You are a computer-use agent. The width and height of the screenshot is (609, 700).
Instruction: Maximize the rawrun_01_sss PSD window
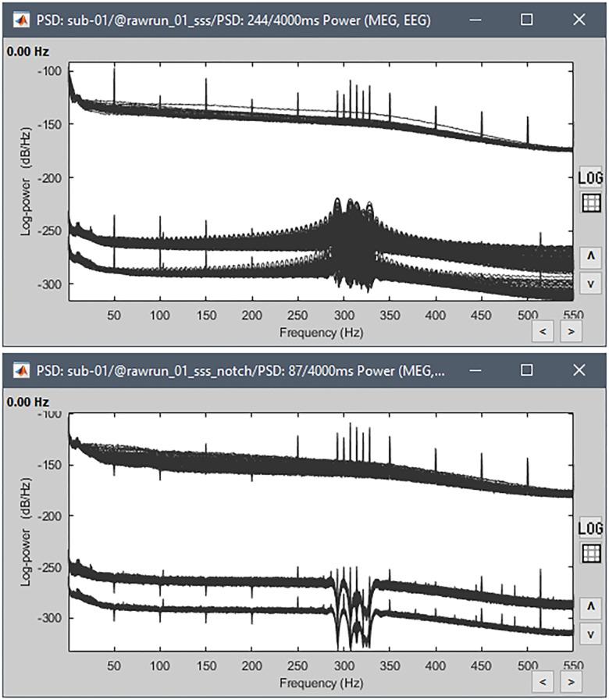tap(527, 20)
